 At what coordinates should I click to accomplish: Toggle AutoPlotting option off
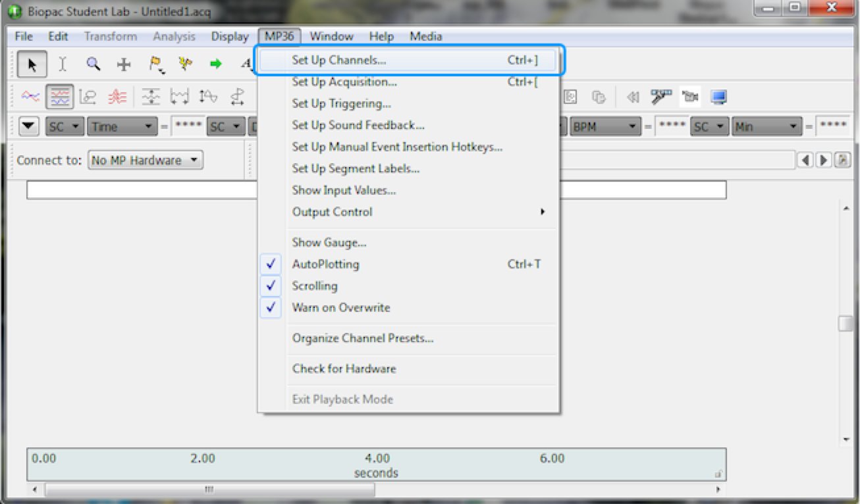(325, 265)
